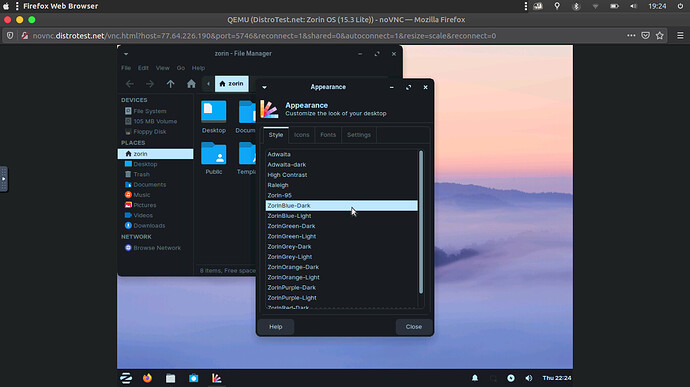Open the Appearance window menu arrow

(x=264, y=87)
